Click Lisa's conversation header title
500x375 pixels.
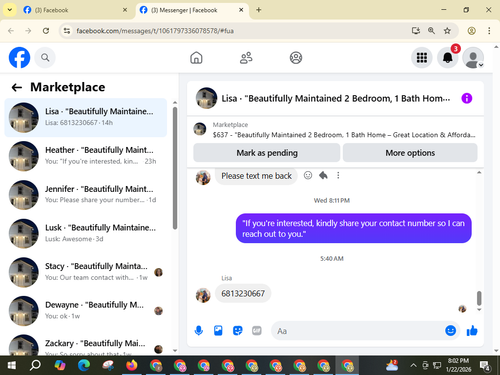336,99
